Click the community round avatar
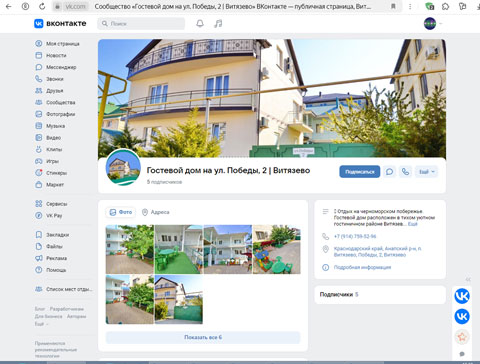This screenshot has width=480, height=364. coord(123,168)
